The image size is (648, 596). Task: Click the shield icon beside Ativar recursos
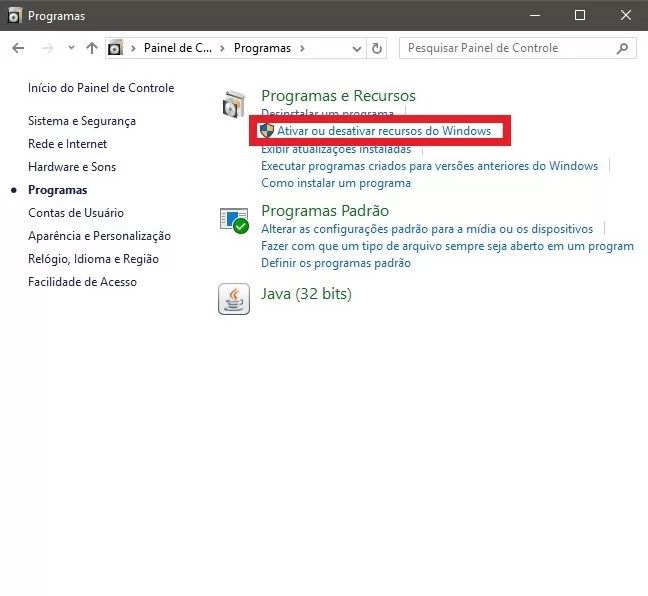[267, 131]
